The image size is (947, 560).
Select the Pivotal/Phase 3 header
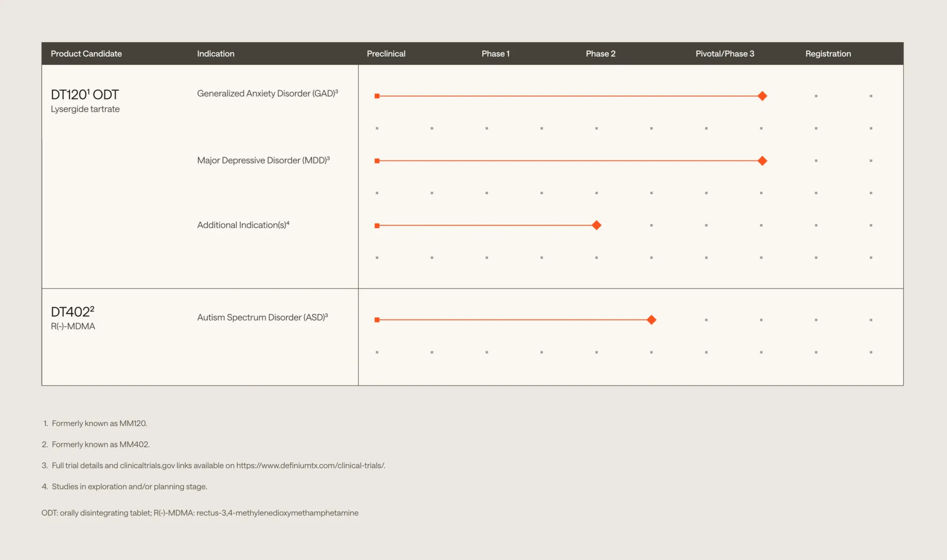[x=724, y=54]
